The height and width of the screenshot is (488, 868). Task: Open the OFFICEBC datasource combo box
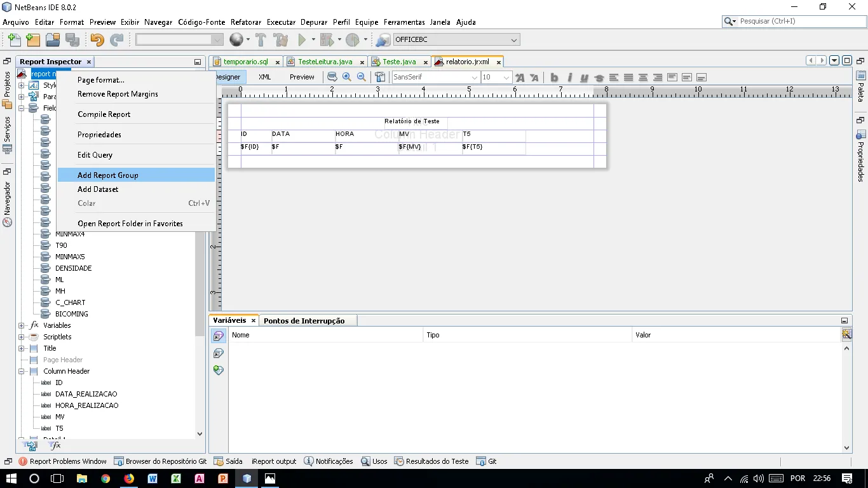[456, 39]
